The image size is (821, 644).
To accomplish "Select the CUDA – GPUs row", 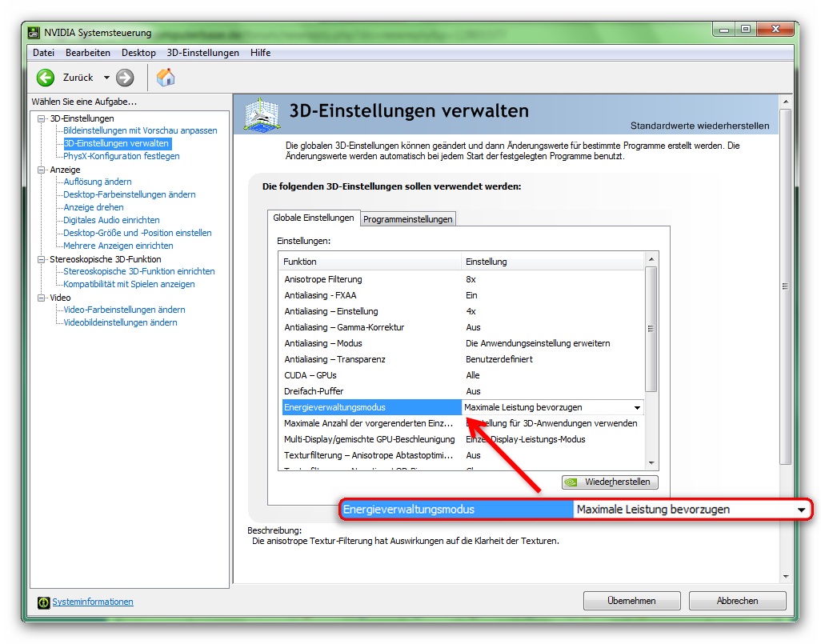I will click(x=463, y=375).
